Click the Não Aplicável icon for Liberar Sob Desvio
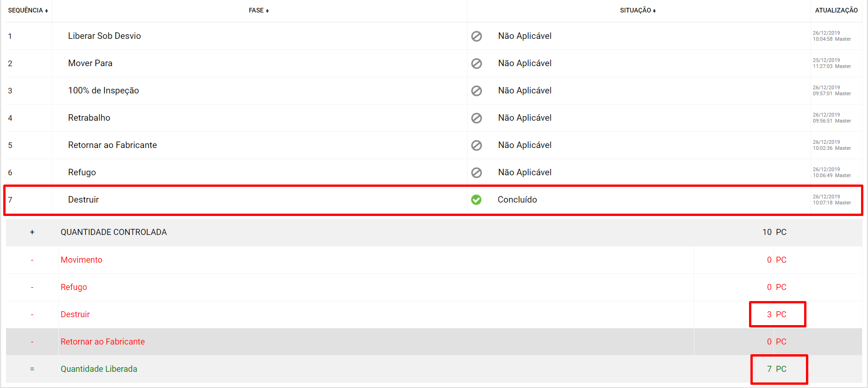868x388 pixels. 476,36
